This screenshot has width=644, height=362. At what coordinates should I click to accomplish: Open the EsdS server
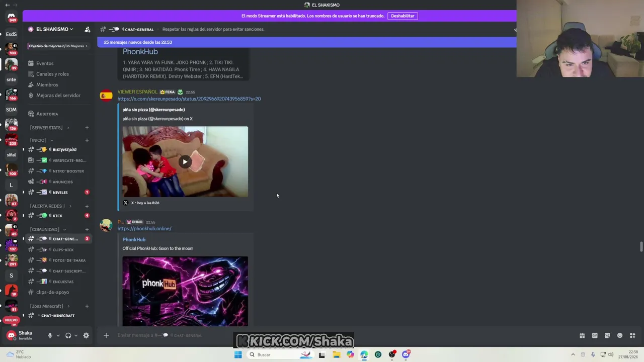[11, 34]
